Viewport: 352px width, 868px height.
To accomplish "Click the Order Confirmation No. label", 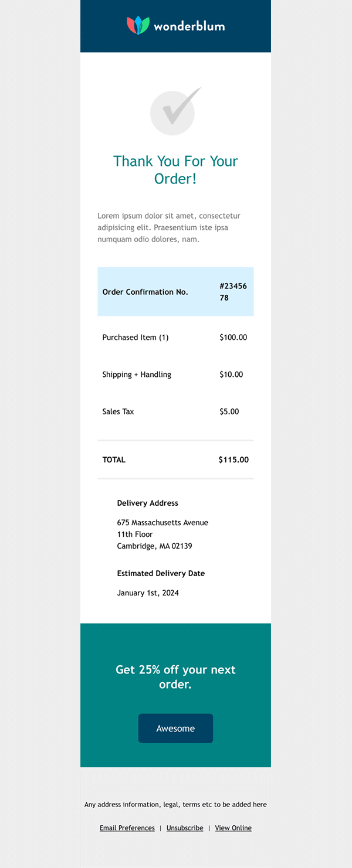I will pos(145,292).
